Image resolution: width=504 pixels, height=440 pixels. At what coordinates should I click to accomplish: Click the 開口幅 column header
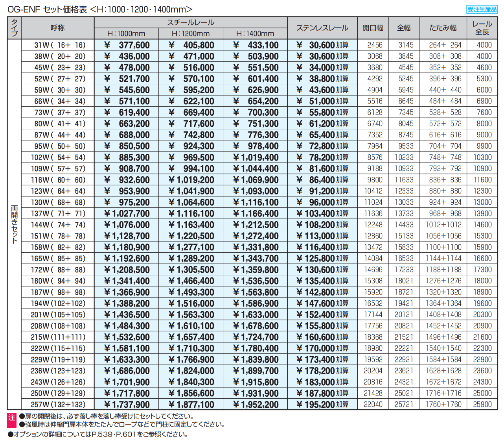click(x=373, y=28)
